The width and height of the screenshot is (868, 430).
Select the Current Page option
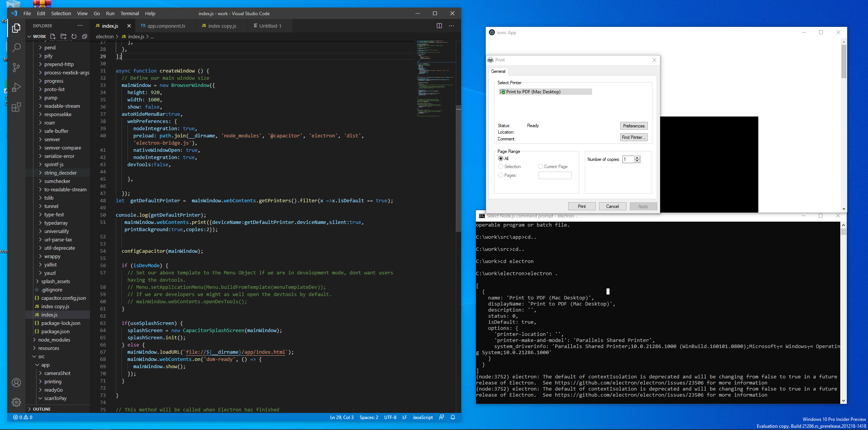pyautogui.click(x=540, y=167)
